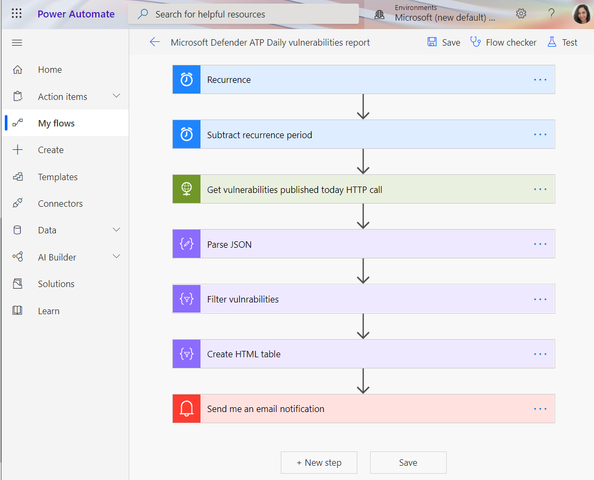Open the help question mark
594x480 pixels.
point(551,14)
